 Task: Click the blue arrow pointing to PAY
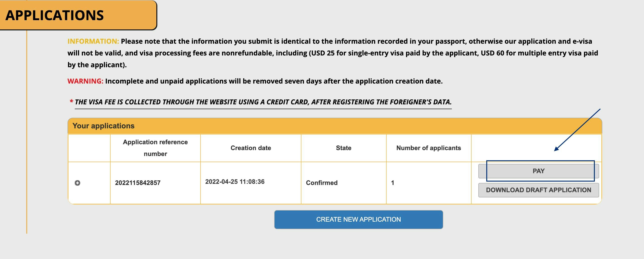coord(577,130)
